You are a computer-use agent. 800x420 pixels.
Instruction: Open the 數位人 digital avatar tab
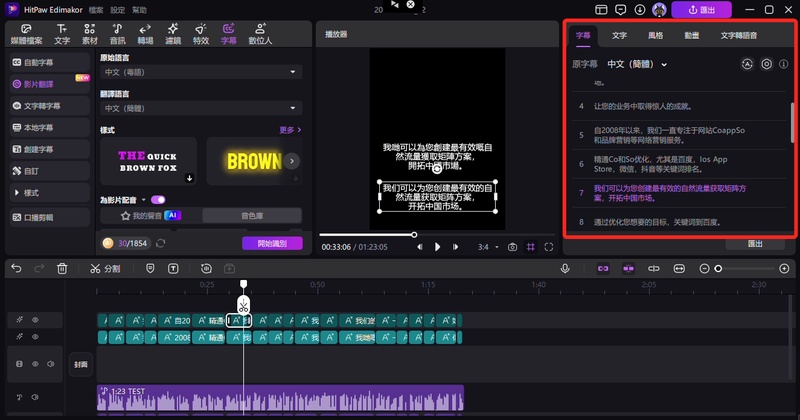coord(260,34)
